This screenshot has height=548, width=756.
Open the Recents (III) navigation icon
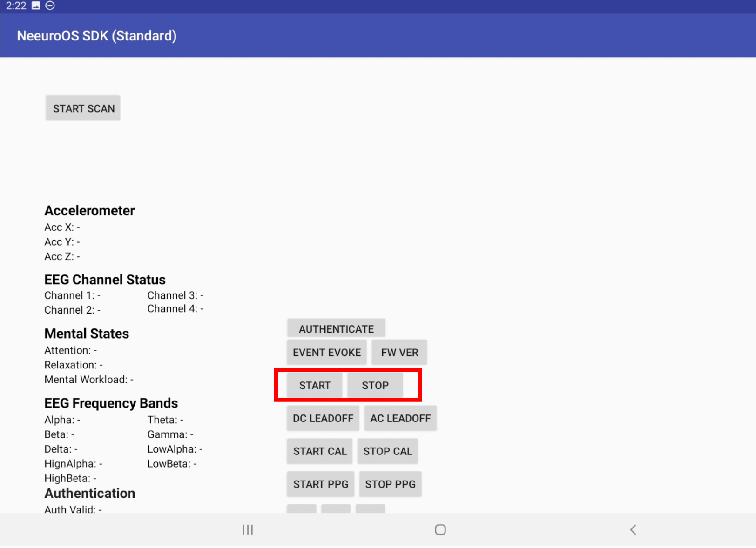click(248, 529)
